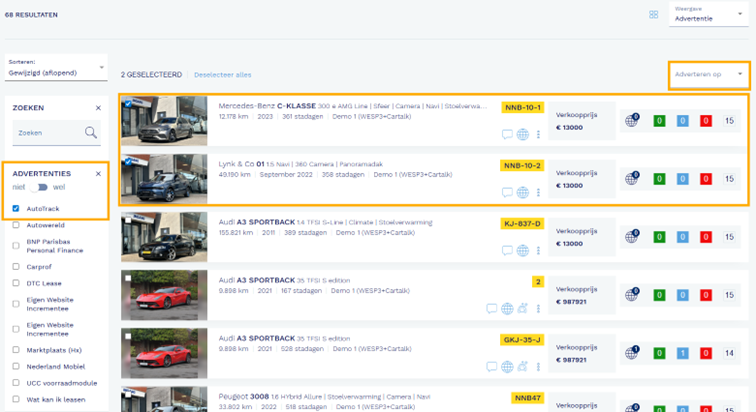Click globe icon in KJ-837-D Audi row
Image resolution: width=756 pixels, height=412 pixels.
pyautogui.click(x=523, y=251)
